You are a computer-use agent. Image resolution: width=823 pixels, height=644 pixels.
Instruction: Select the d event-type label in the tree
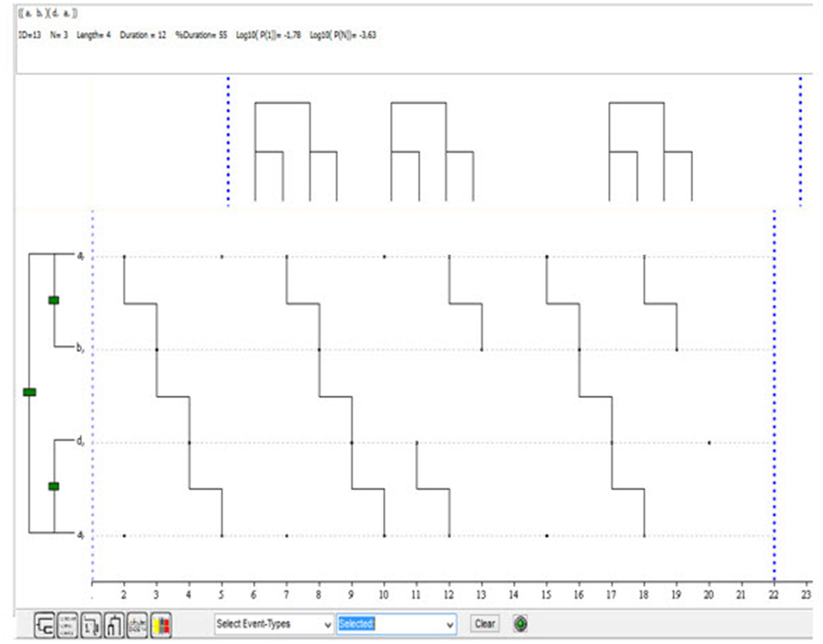click(x=79, y=441)
